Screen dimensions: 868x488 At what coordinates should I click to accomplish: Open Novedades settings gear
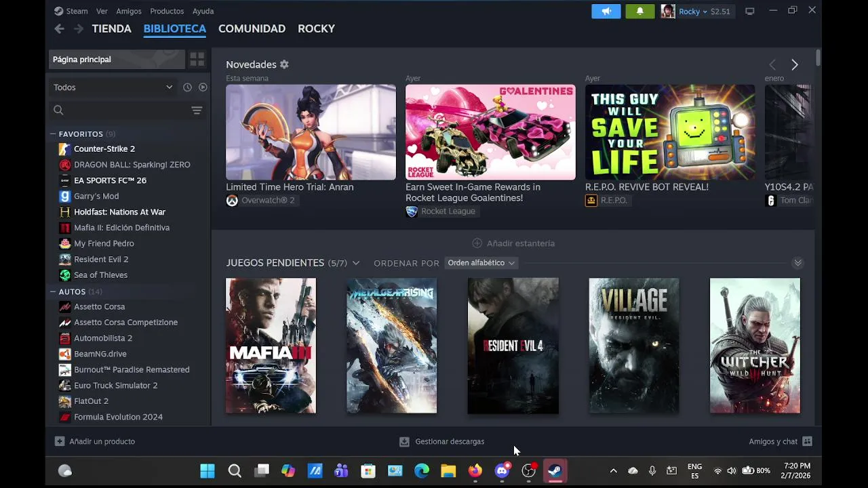coord(284,64)
